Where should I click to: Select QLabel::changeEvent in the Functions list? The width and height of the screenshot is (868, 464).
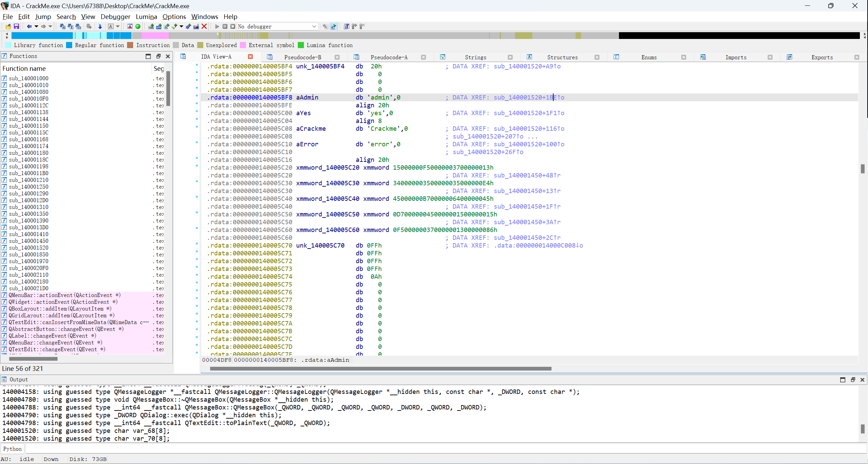click(x=53, y=336)
